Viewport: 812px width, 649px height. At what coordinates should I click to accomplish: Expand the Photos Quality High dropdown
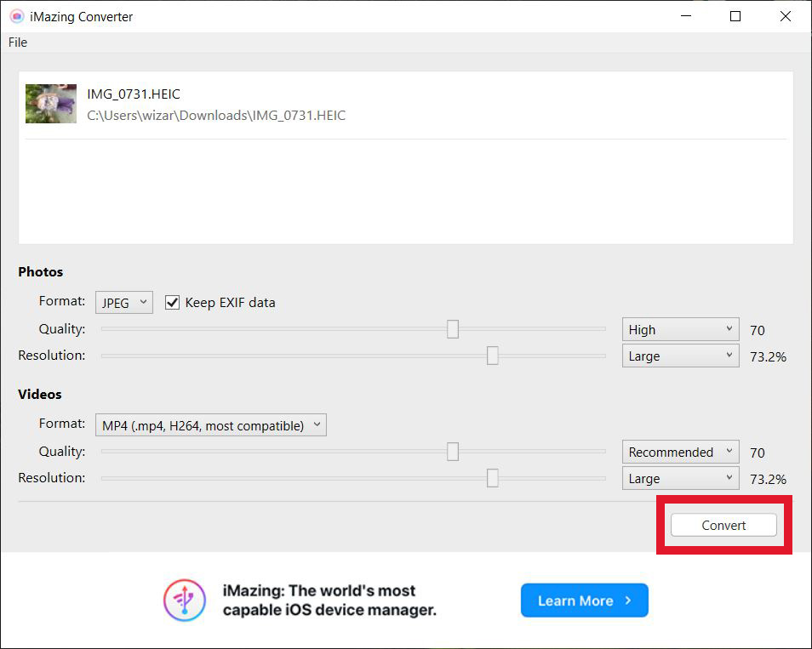pyautogui.click(x=680, y=330)
